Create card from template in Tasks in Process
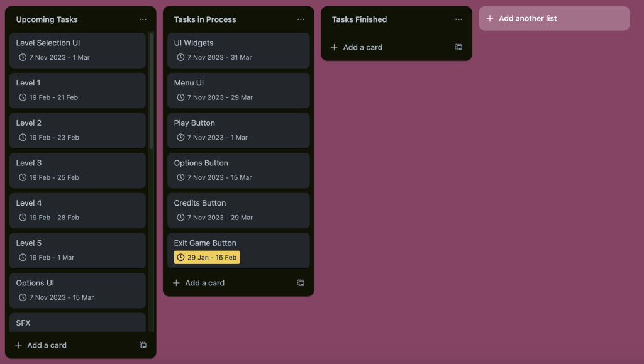 [x=301, y=283]
